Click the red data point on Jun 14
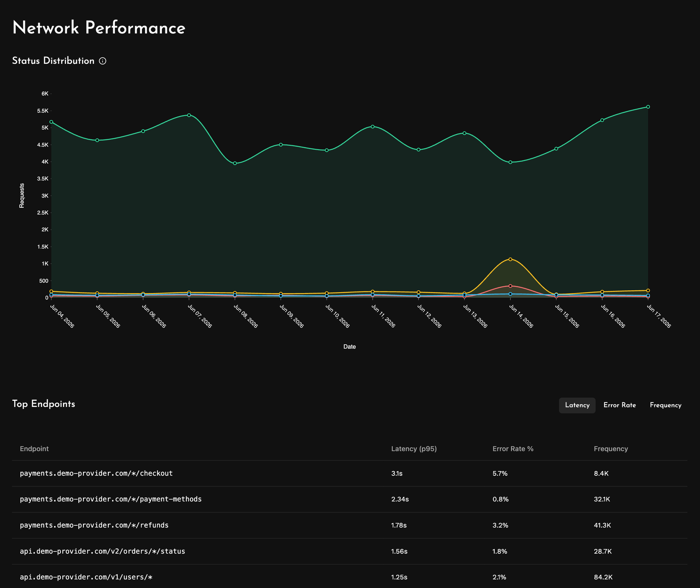 click(510, 286)
